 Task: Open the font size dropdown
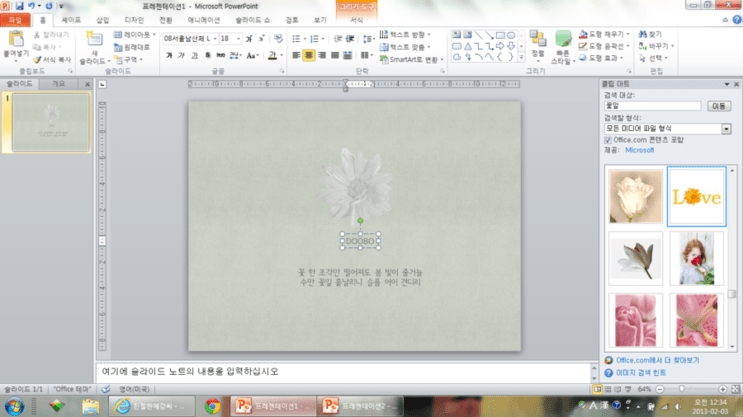(238, 39)
